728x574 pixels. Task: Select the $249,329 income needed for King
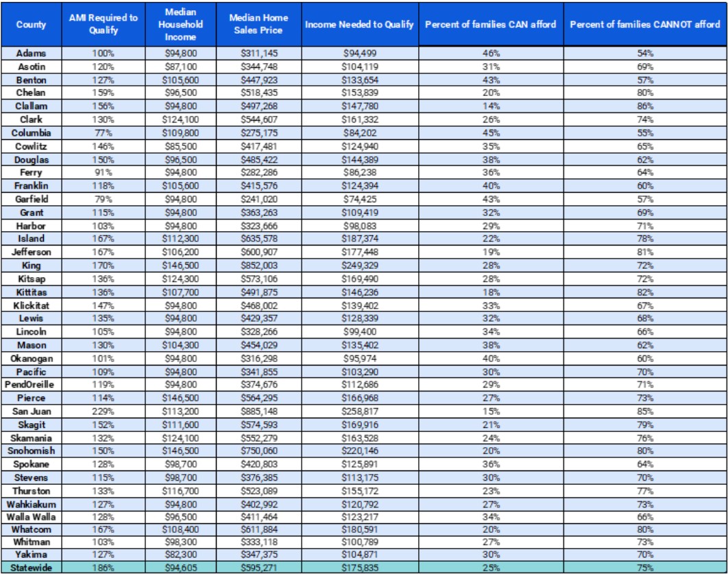pos(360,265)
